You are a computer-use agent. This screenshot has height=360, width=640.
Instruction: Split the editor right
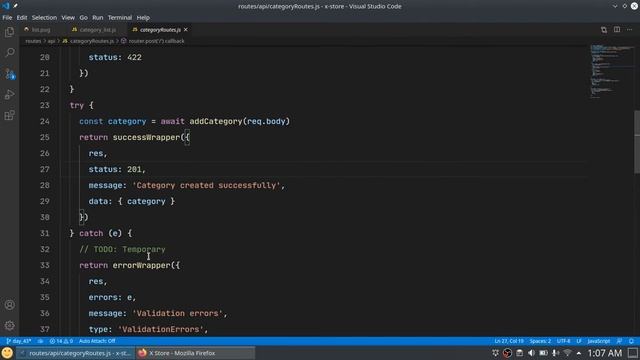(617, 30)
